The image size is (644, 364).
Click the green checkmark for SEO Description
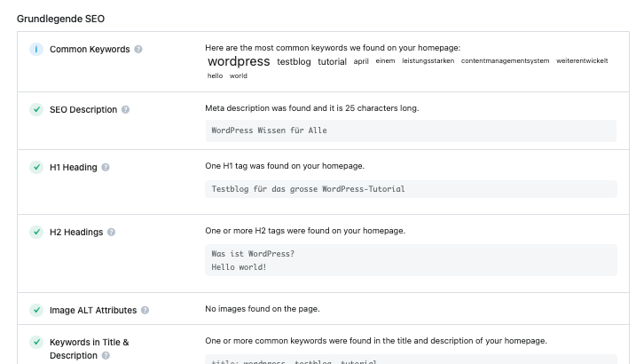click(36, 110)
